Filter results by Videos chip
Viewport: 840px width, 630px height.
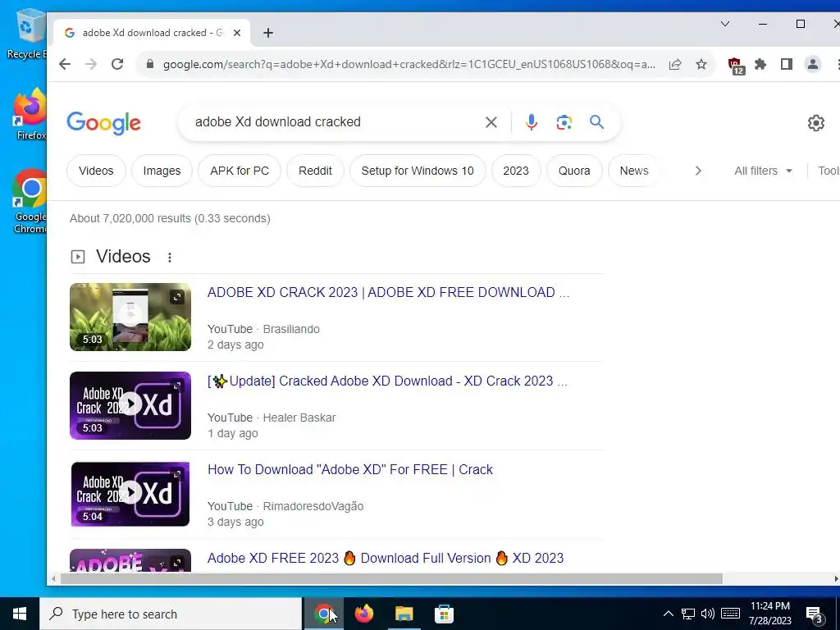[x=96, y=171]
